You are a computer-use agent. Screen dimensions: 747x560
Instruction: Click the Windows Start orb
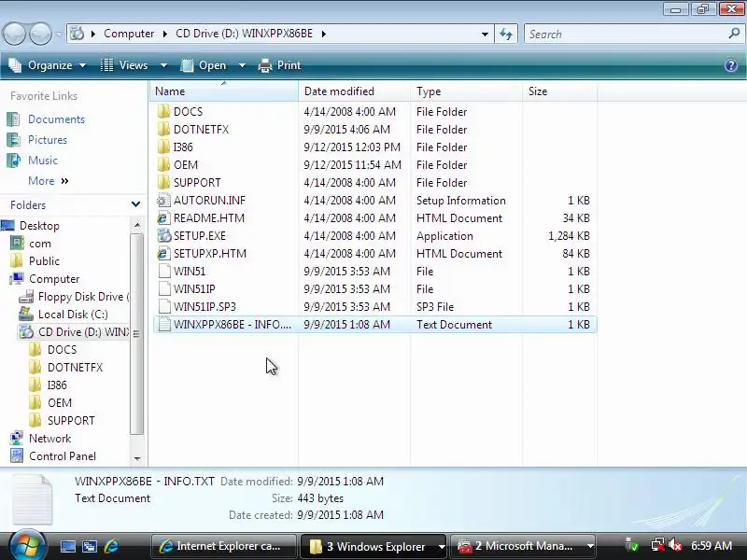click(27, 545)
